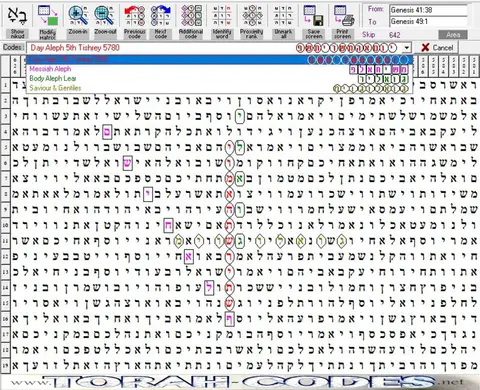The image size is (480, 390).
Task: Select 'Saviour & Gentiles' from the codes list
Action: pyautogui.click(x=220, y=88)
